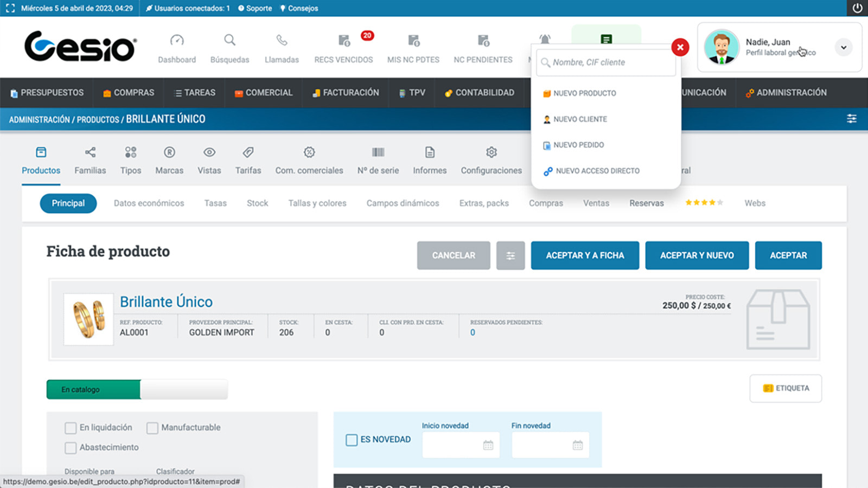Open Fin novedad calendar icon
The width and height of the screenshot is (868, 488).
pyautogui.click(x=578, y=445)
